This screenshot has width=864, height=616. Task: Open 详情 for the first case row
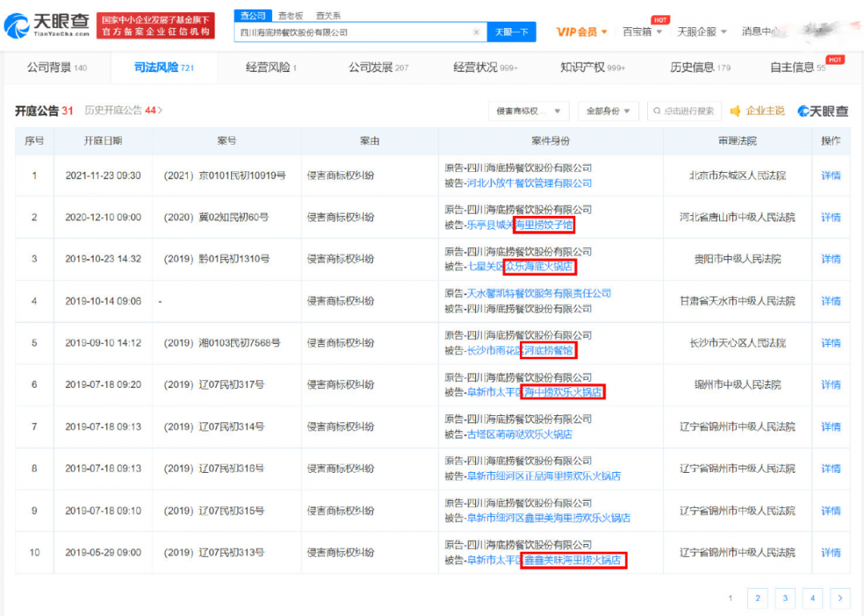click(830, 174)
